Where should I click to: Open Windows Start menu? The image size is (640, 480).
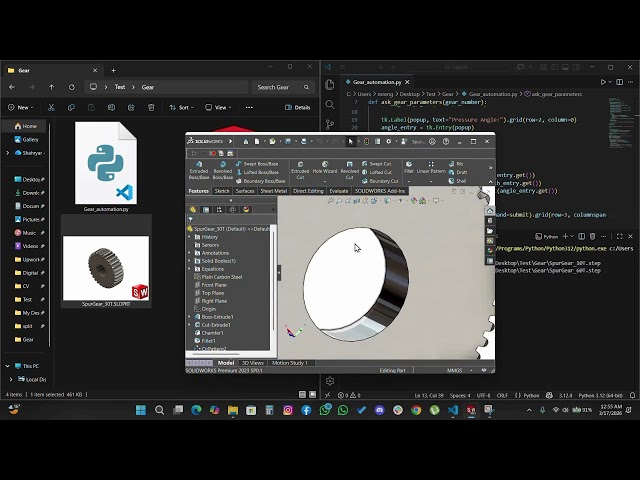[x=141, y=410]
